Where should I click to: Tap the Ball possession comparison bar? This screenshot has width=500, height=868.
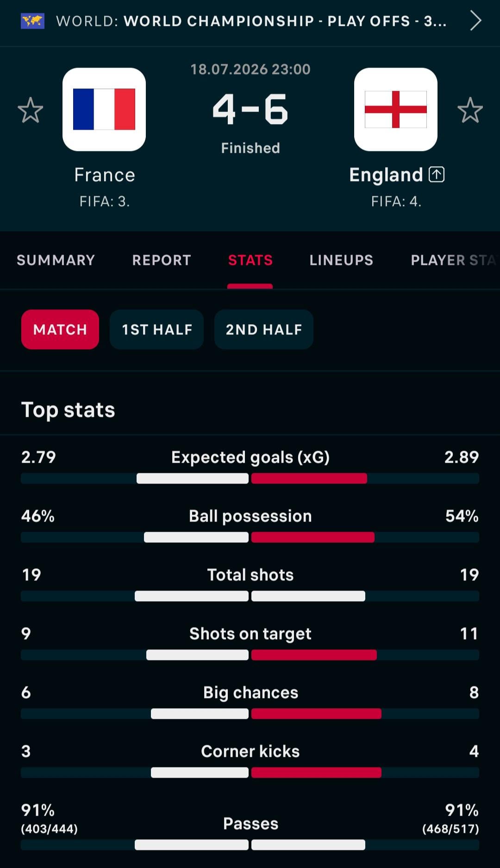(x=250, y=537)
